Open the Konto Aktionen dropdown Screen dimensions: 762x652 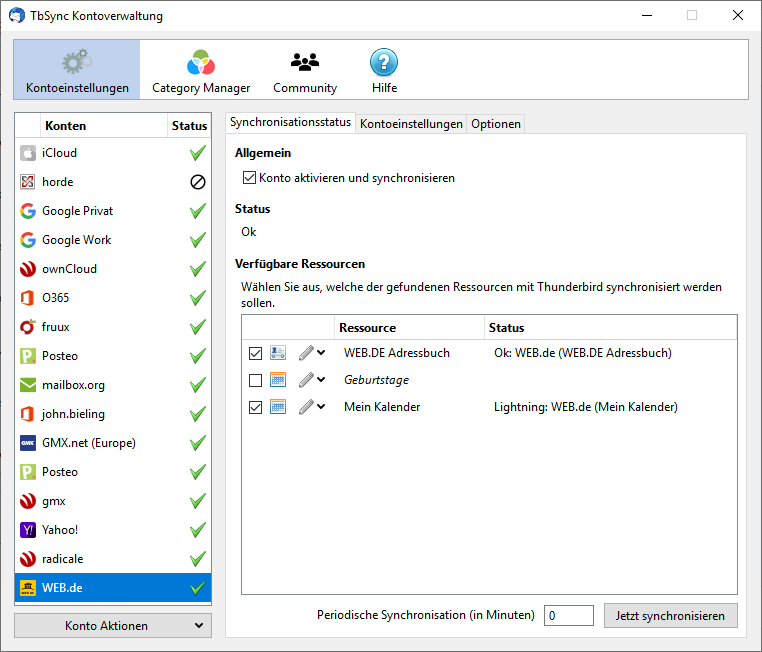tap(113, 626)
